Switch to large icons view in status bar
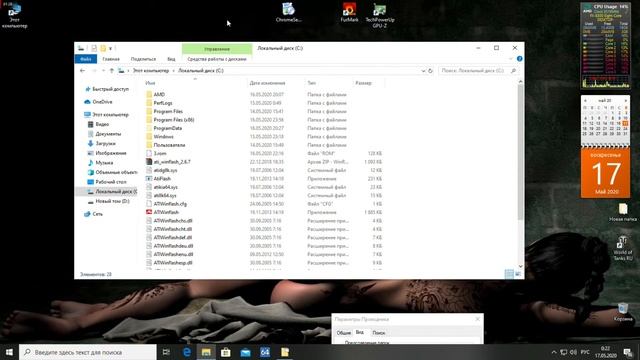640x360 pixels. (x=518, y=274)
